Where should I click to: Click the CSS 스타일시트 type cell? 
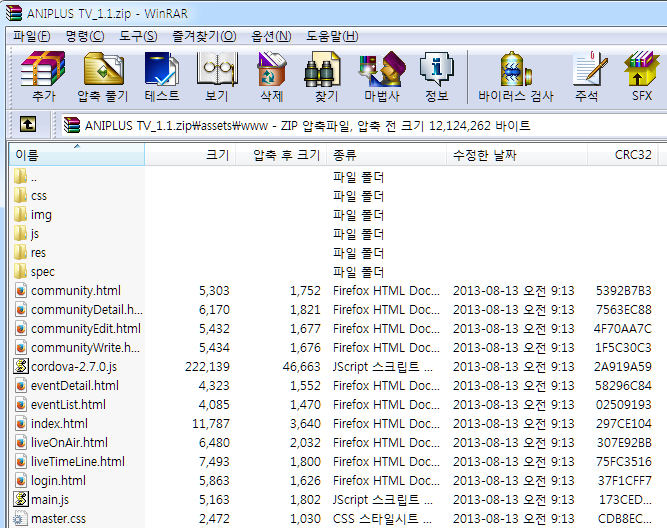[x=382, y=519]
